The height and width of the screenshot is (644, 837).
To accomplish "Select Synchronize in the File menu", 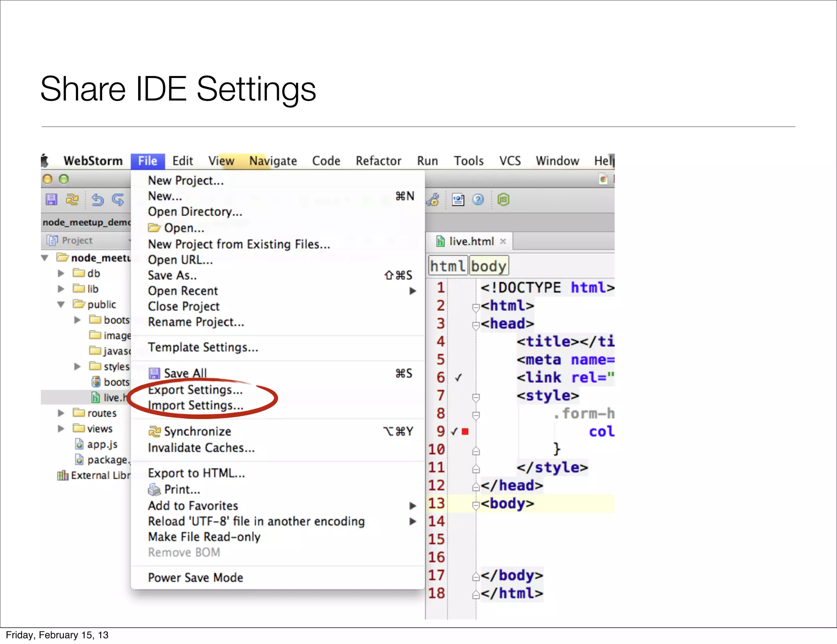I will click(x=278, y=432).
